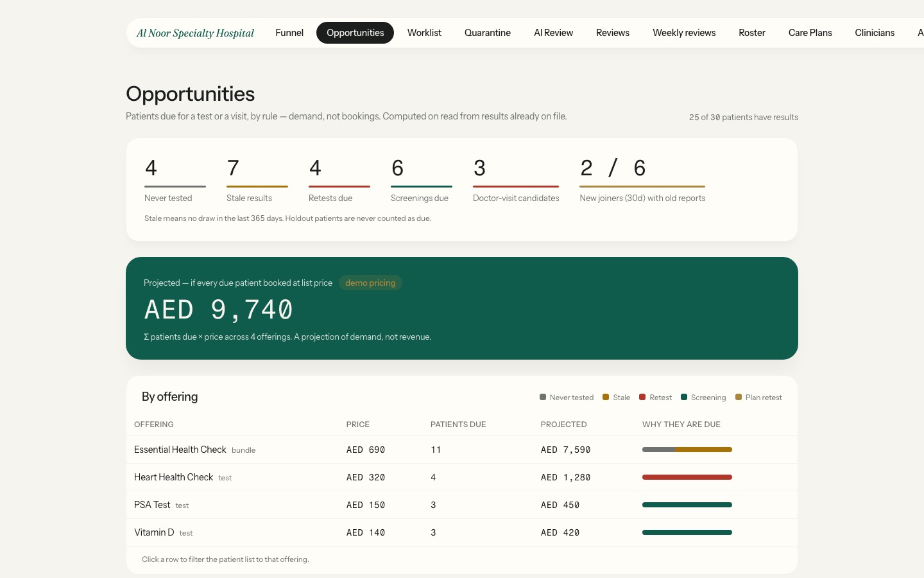Click the Stale legend swatch
The image size is (924, 578).
[606, 397]
